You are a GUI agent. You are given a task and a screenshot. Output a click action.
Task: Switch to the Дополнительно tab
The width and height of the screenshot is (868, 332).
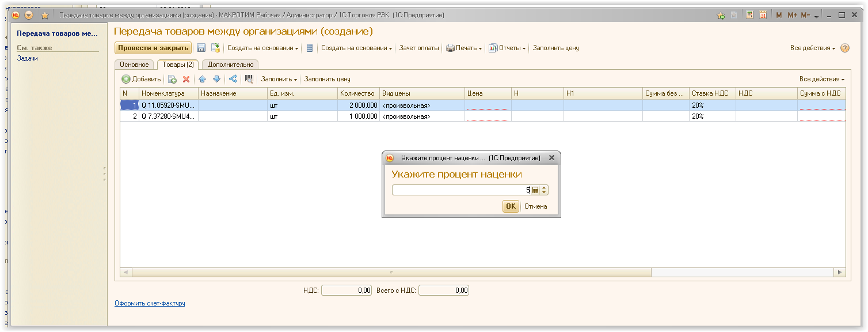click(x=230, y=65)
